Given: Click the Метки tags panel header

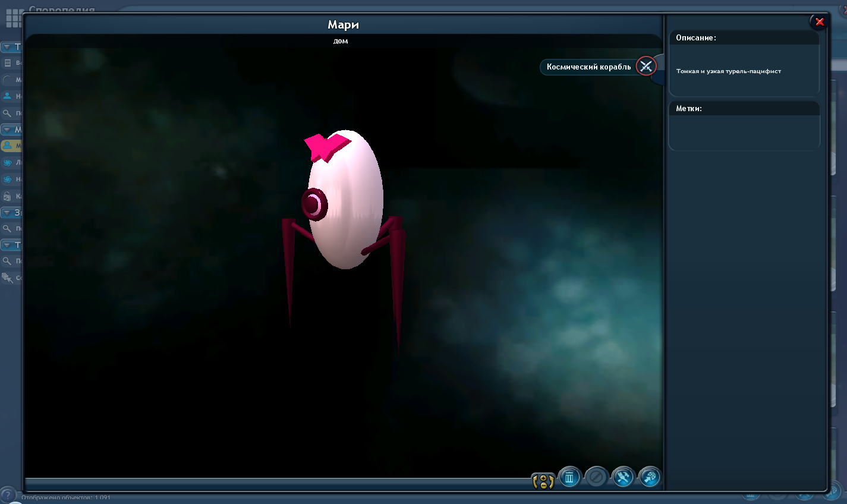Looking at the screenshot, I should pyautogui.click(x=744, y=108).
